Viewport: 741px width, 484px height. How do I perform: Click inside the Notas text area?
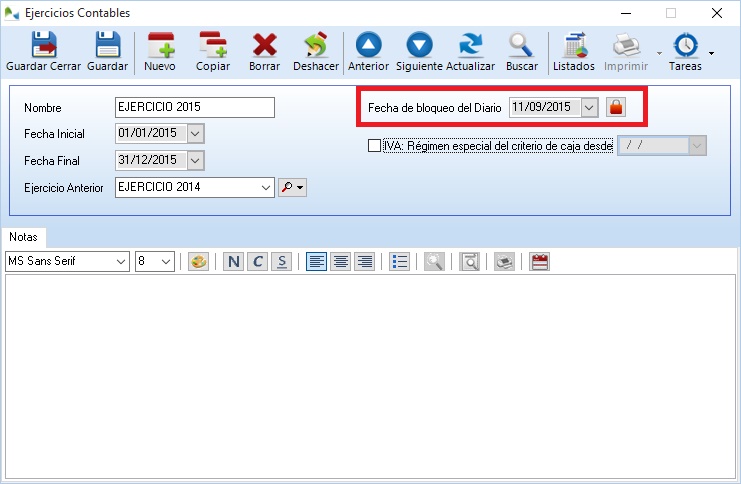(370, 377)
